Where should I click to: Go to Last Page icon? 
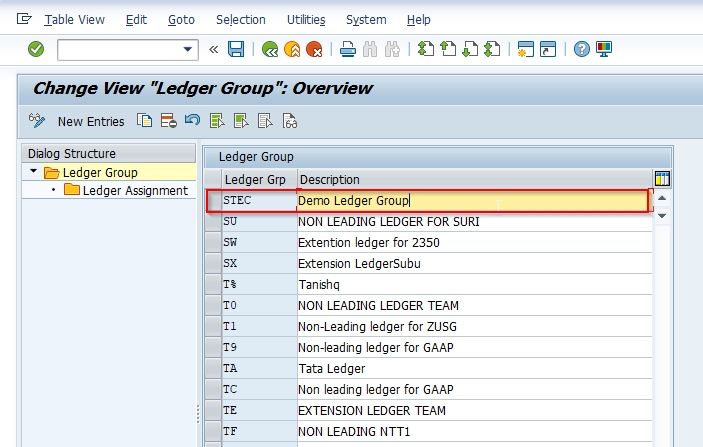[x=492, y=49]
